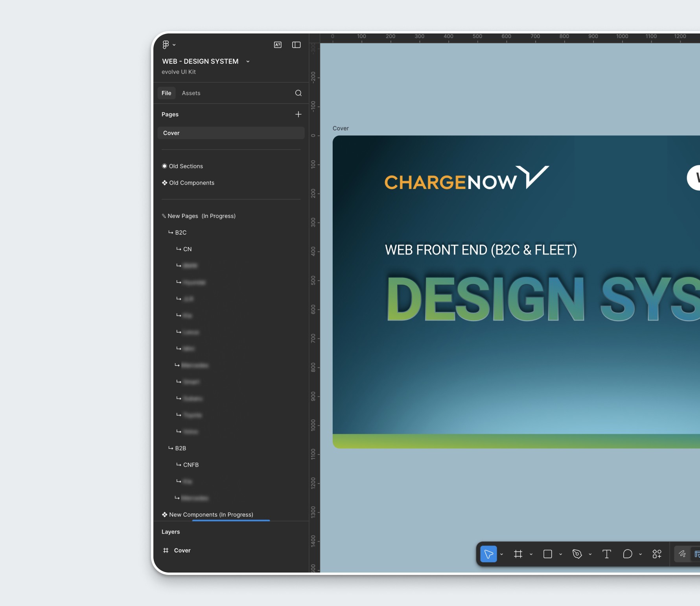This screenshot has width=700, height=606.
Task: Select the Comment tool
Action: pos(628,554)
